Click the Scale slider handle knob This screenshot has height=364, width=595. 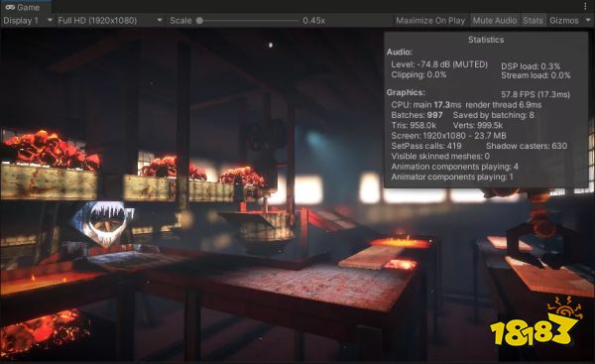click(199, 21)
